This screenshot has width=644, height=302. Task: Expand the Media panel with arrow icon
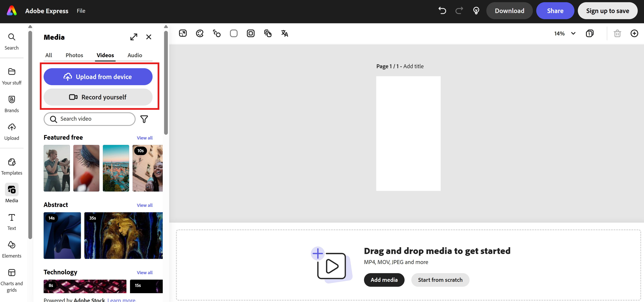click(134, 37)
